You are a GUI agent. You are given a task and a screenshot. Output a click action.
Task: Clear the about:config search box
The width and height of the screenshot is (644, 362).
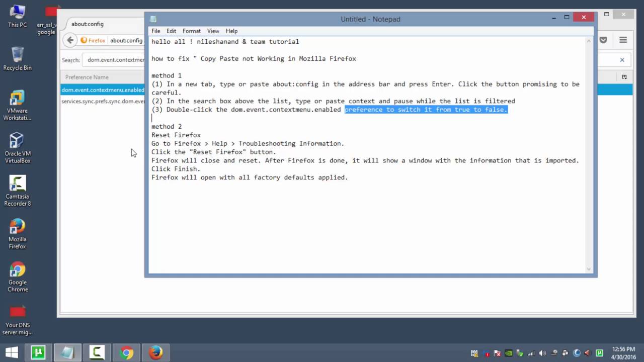tap(622, 60)
